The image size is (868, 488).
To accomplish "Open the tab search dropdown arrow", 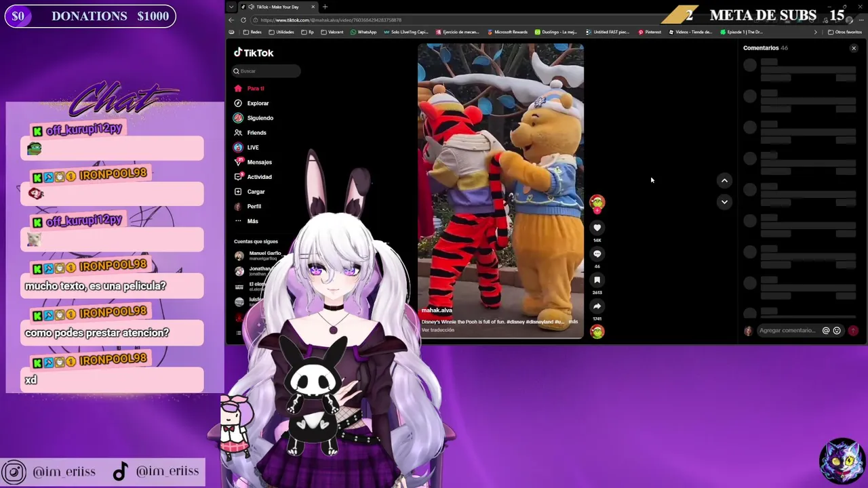I will 231,7.
